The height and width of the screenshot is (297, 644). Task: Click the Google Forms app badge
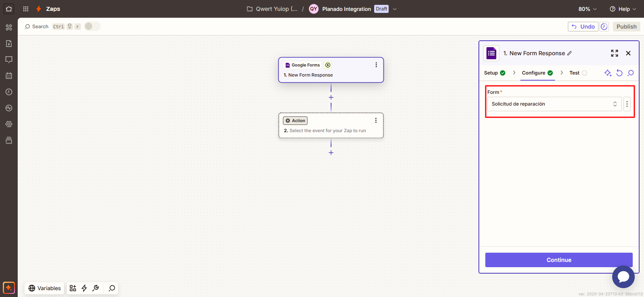(x=302, y=65)
